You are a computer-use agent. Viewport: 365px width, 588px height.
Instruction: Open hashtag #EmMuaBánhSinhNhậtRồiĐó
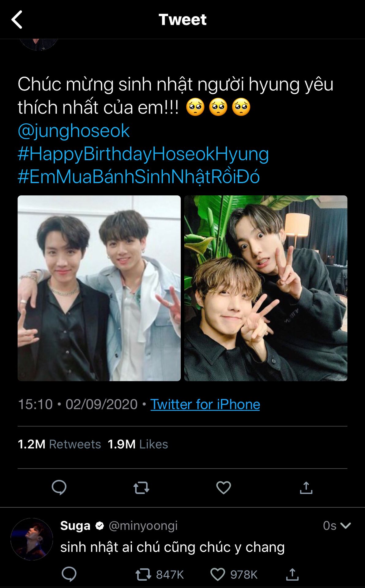point(138,177)
